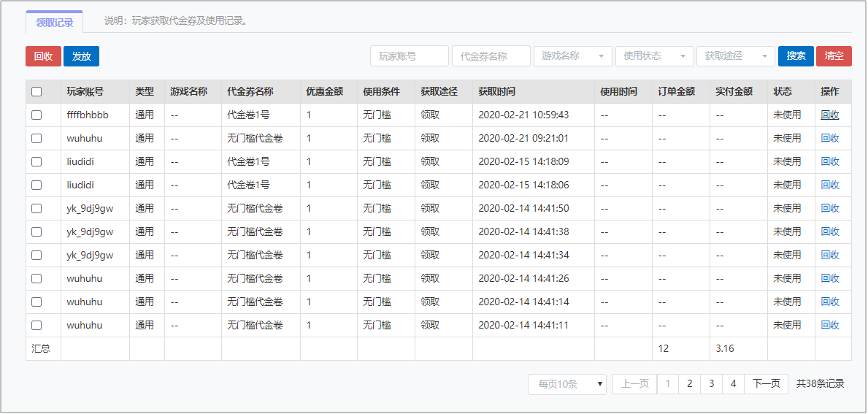Click 回收 link for ffffbhbbb row
Screen dimensions: 868x414
pyautogui.click(x=830, y=115)
